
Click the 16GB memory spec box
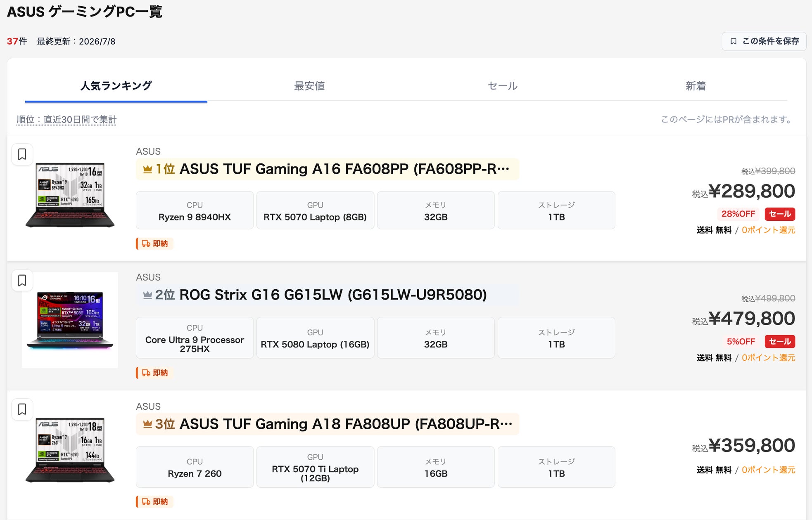[x=436, y=467]
